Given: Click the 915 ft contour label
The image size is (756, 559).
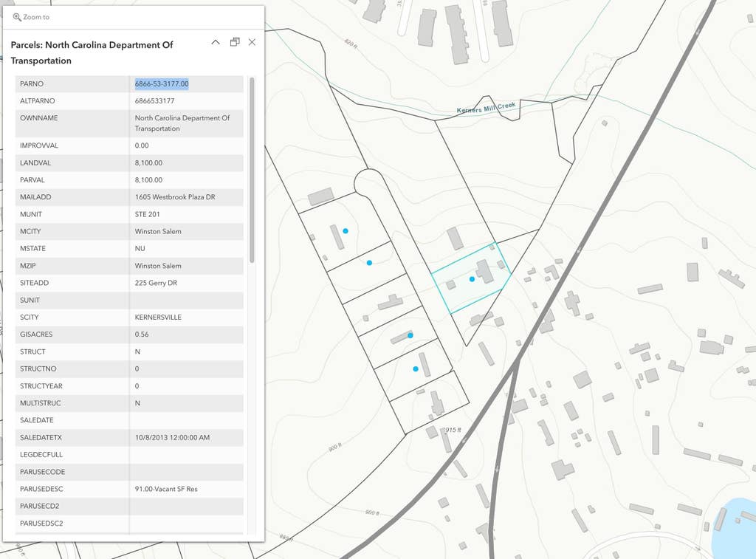Looking at the screenshot, I should click(453, 430).
